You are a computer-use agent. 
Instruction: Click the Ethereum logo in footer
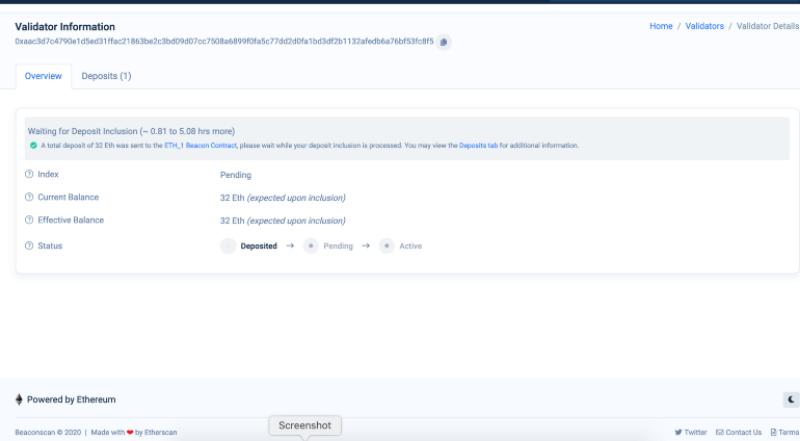(x=19, y=400)
